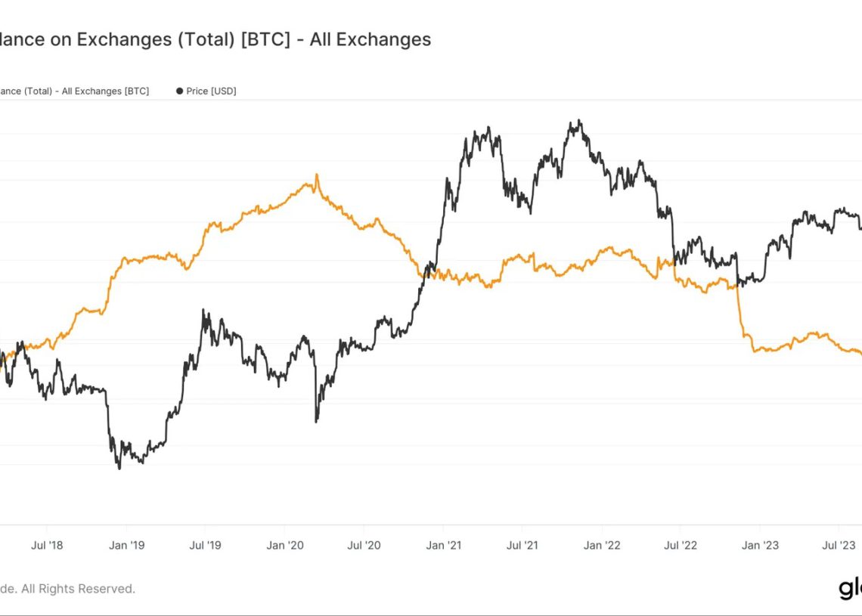This screenshot has height=616, width=862.
Task: Click the orange balance line's peak in early 2020
Action: (316, 175)
